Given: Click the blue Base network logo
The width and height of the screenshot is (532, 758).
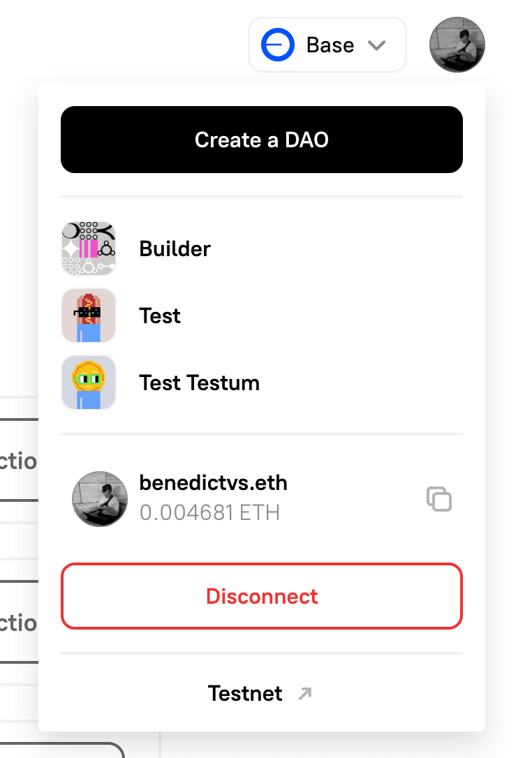Looking at the screenshot, I should [278, 45].
